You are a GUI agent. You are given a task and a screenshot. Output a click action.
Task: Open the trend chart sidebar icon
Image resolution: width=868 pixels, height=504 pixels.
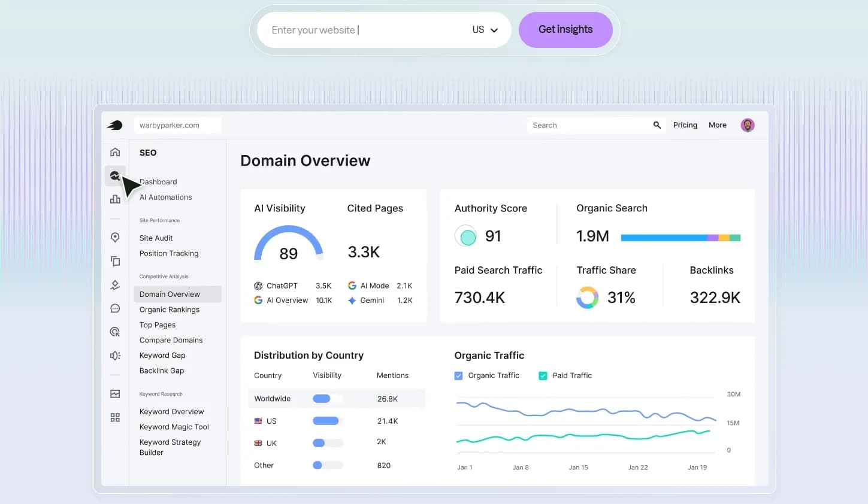[x=115, y=394]
